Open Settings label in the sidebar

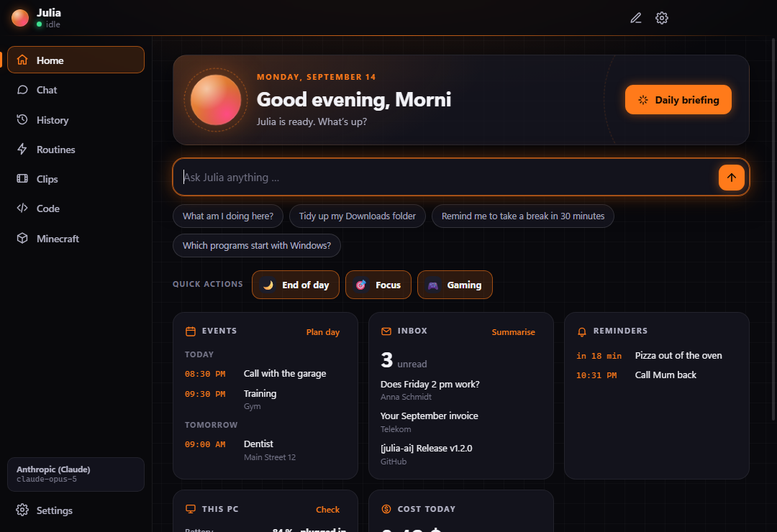[55, 510]
